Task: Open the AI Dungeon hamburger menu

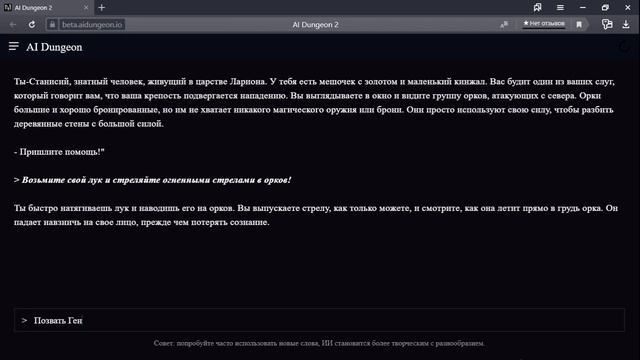Action: point(13,47)
